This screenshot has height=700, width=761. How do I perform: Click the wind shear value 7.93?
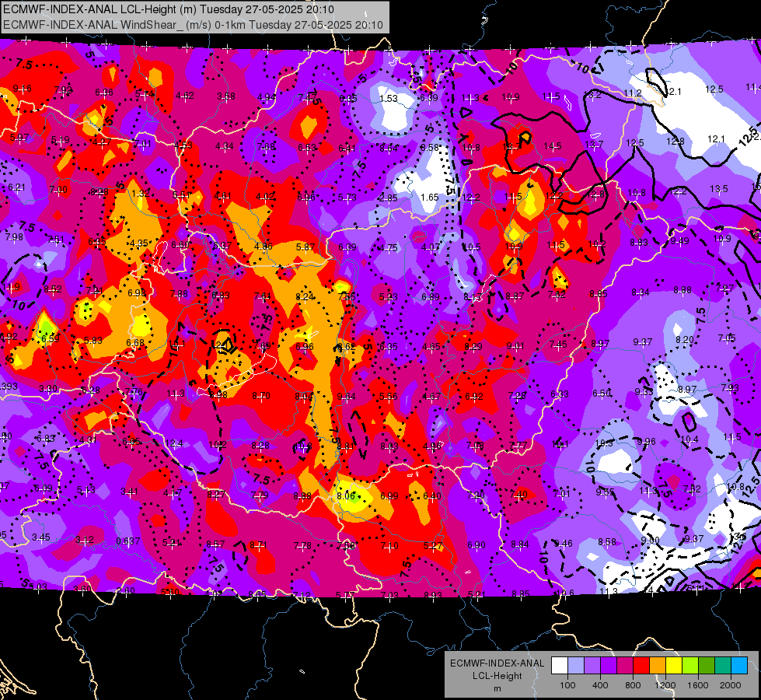(729, 387)
